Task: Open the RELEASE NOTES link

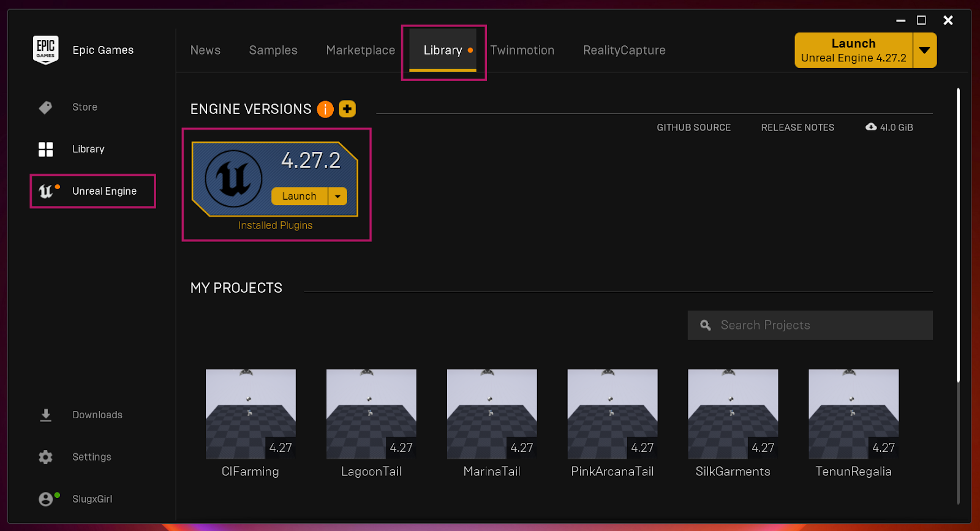Action: point(797,127)
